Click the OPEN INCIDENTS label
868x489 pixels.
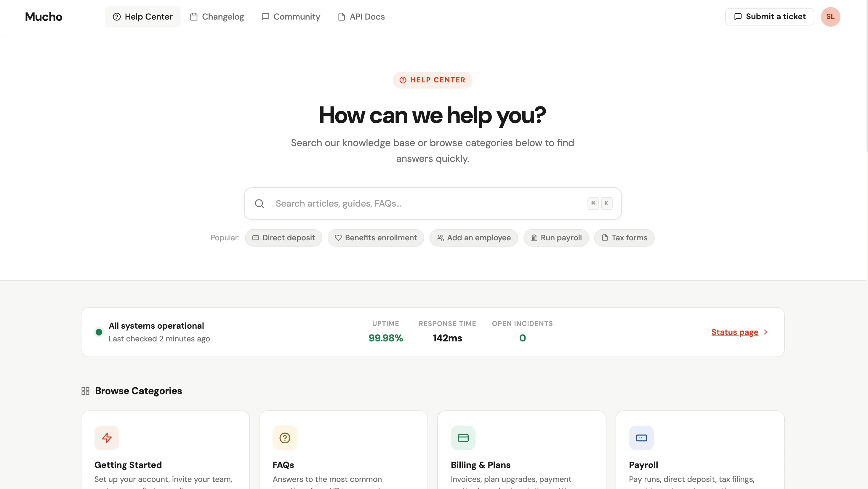[522, 324]
